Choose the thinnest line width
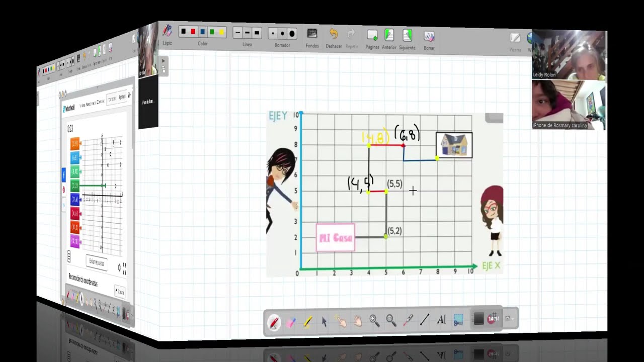 coord(238,33)
